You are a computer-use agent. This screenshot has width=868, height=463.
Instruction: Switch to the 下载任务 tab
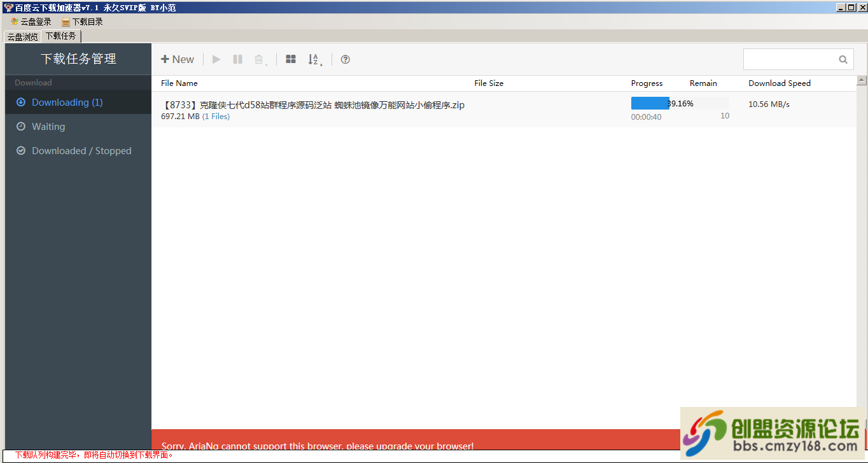60,36
